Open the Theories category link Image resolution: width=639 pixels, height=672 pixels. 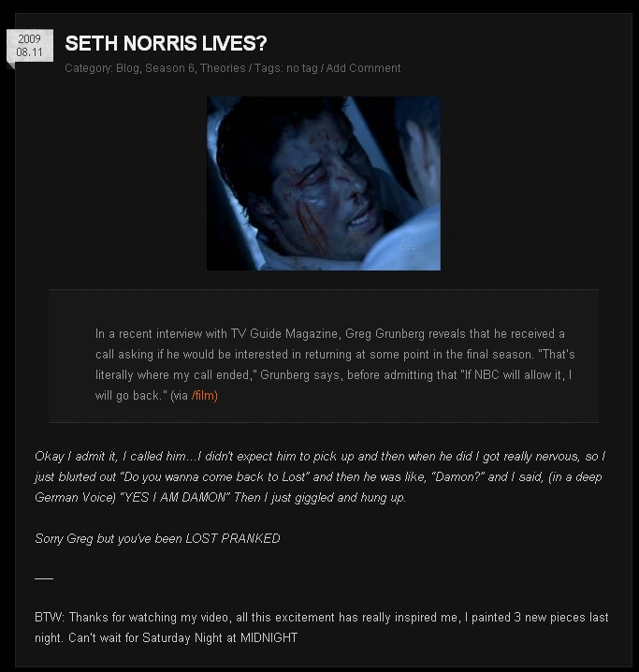[x=223, y=68]
